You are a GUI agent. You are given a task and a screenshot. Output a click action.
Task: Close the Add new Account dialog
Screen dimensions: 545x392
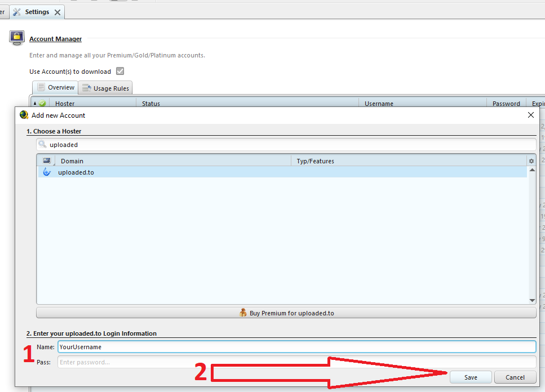(531, 115)
